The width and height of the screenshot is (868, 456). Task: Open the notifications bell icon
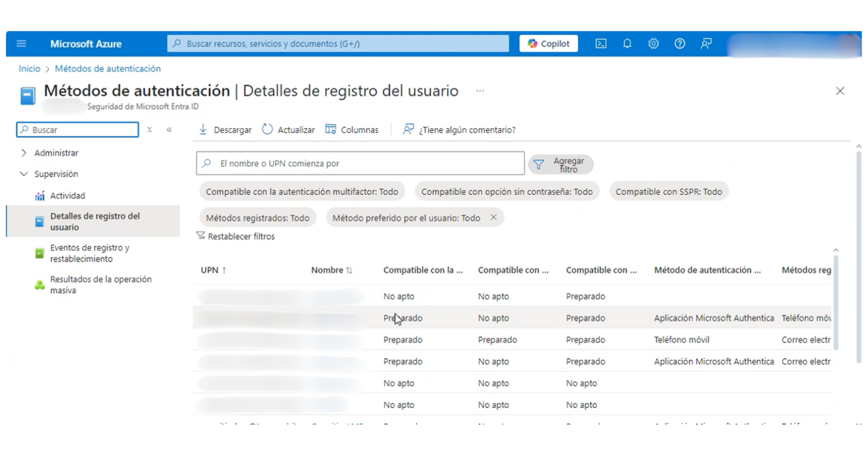[x=627, y=44]
